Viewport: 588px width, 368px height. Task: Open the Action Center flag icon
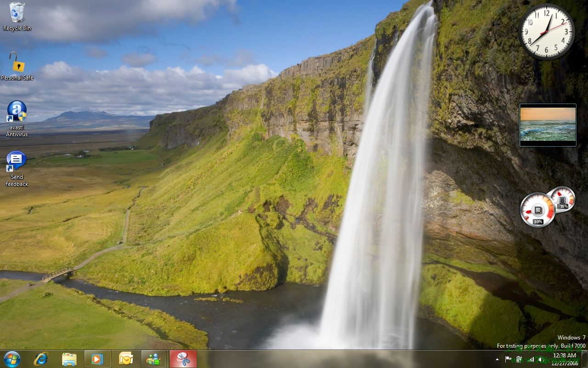[x=509, y=359]
